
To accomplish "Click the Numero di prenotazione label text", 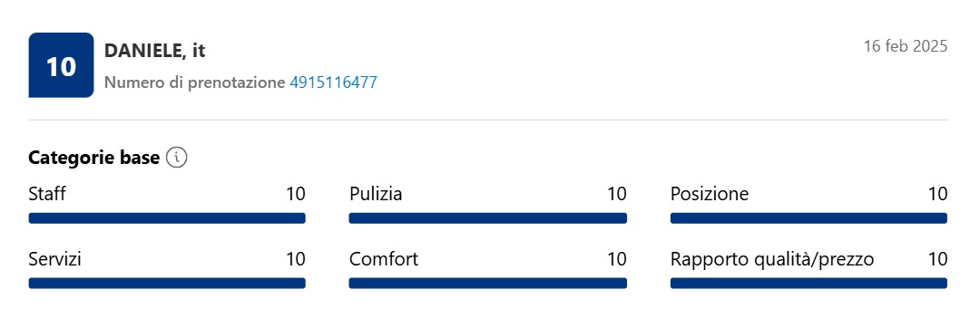I will coord(194,82).
